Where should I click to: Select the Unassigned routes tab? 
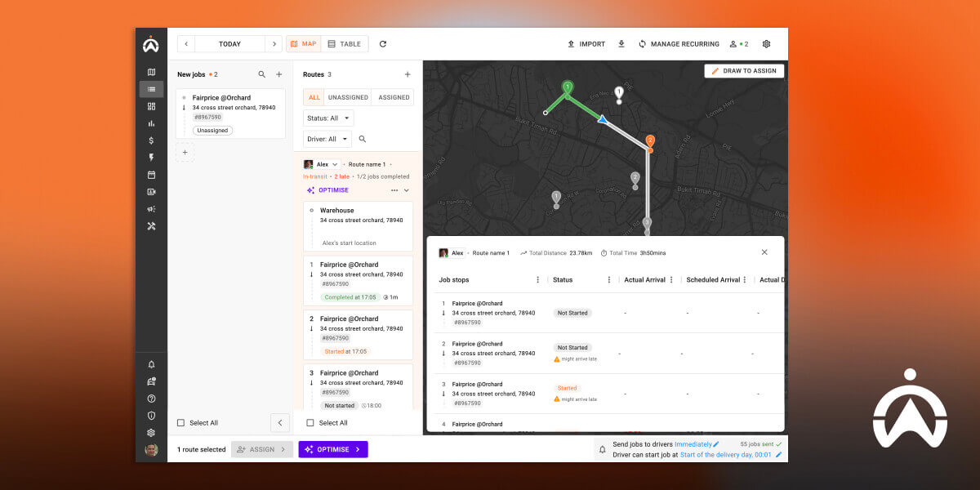(348, 96)
